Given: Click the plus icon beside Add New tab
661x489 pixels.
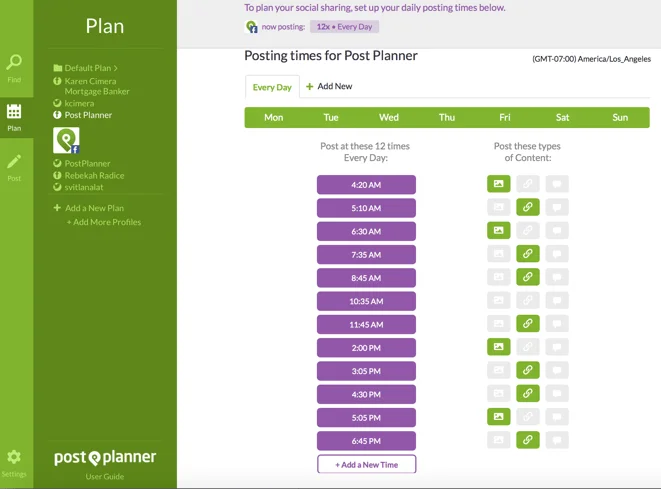Looking at the screenshot, I should (309, 86).
